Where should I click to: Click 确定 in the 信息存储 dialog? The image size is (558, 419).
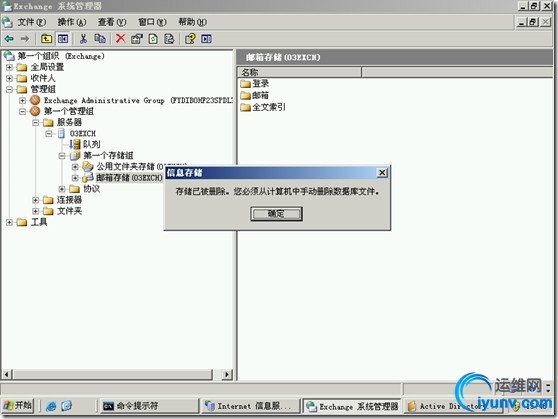coord(276,214)
